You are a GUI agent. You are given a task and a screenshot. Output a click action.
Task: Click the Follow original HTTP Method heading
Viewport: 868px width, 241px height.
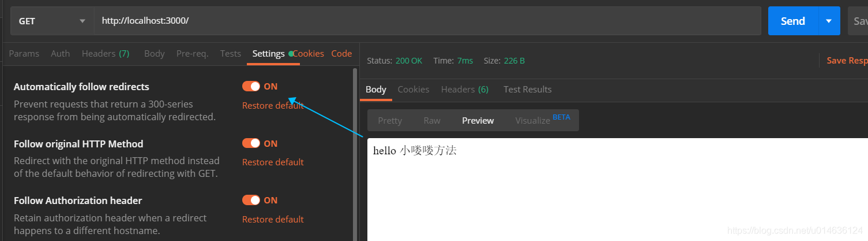tap(78, 144)
